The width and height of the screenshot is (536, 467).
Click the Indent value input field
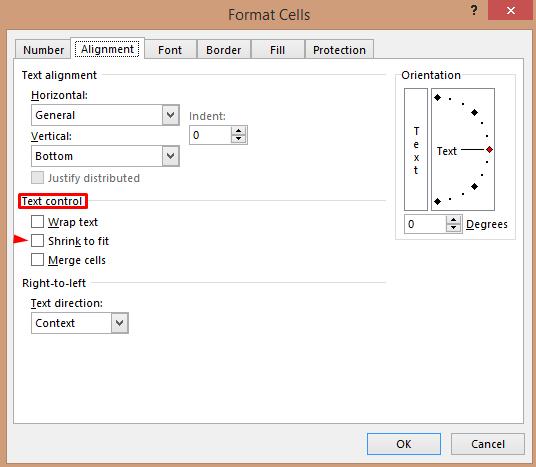tap(211, 135)
